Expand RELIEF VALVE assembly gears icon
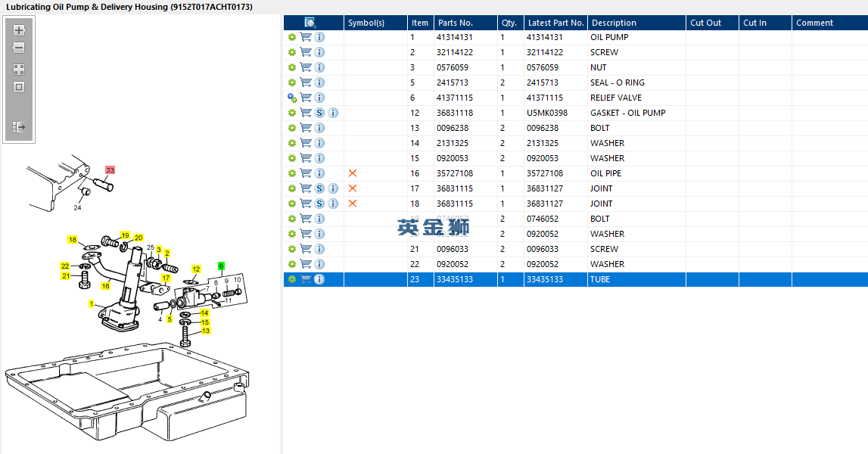Image resolution: width=868 pixels, height=454 pixels. (292, 98)
